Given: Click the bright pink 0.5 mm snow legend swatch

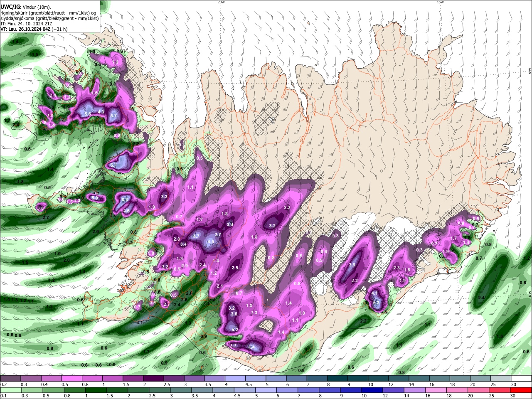Looking at the screenshot, I should (71, 379).
